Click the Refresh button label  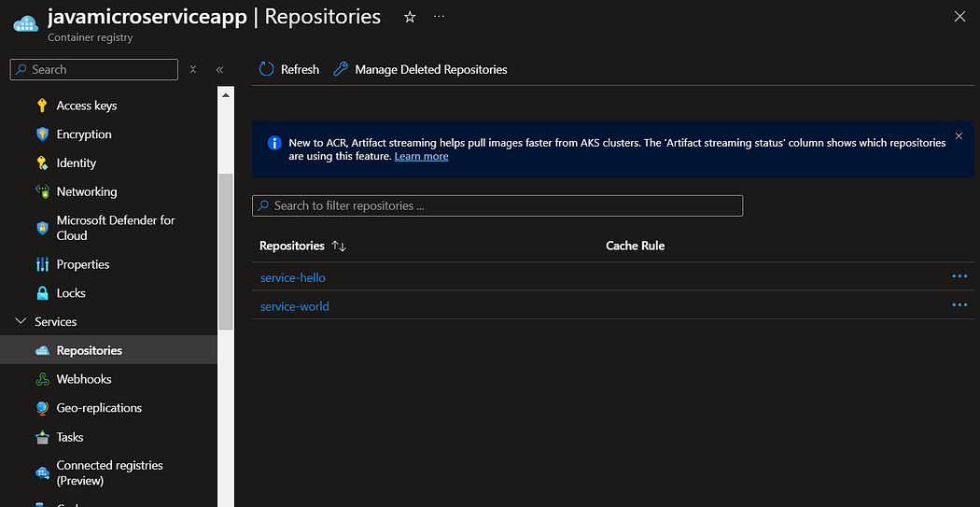[300, 69]
